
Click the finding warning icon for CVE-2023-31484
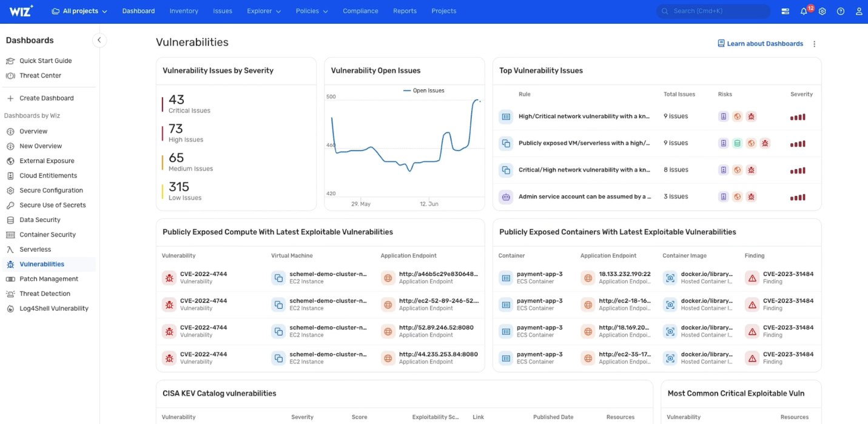752,277
